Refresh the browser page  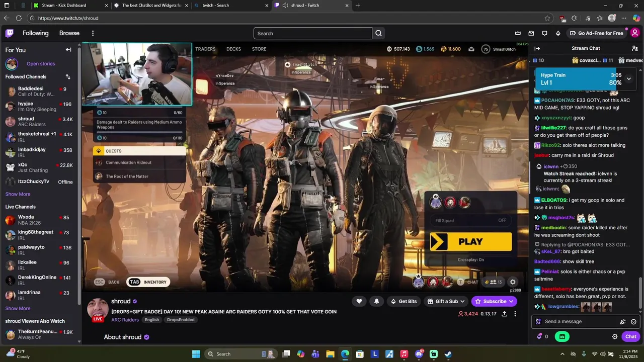19,18
